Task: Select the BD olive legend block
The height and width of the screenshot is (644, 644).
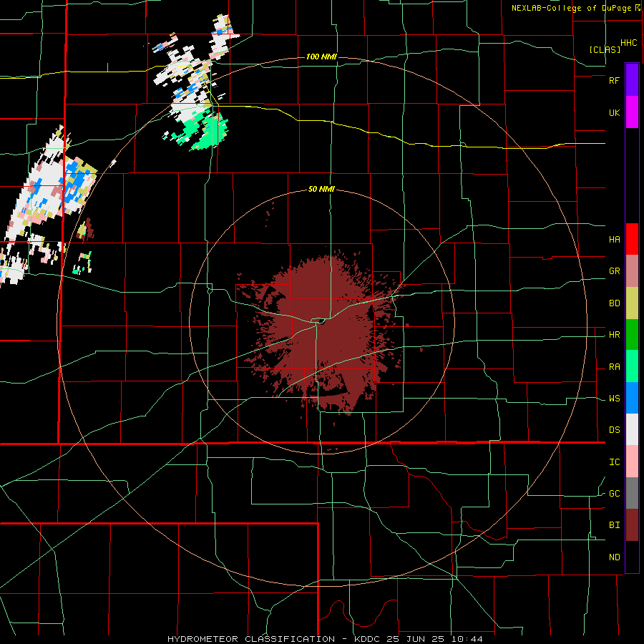Action: point(632,303)
